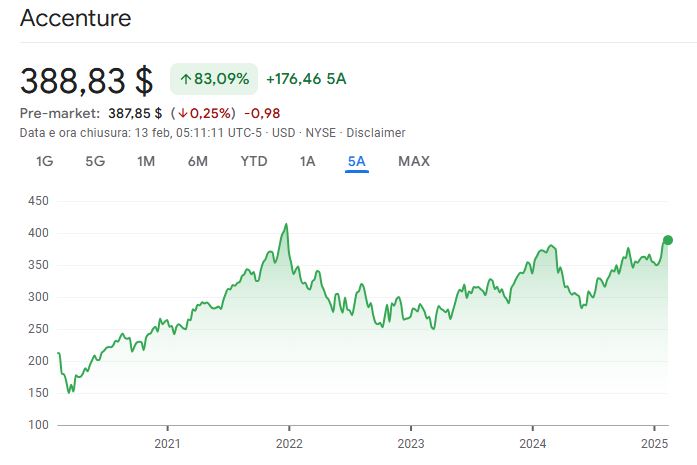Switch to the 5G time range
Screen dimensions: 697x465
tap(95, 161)
